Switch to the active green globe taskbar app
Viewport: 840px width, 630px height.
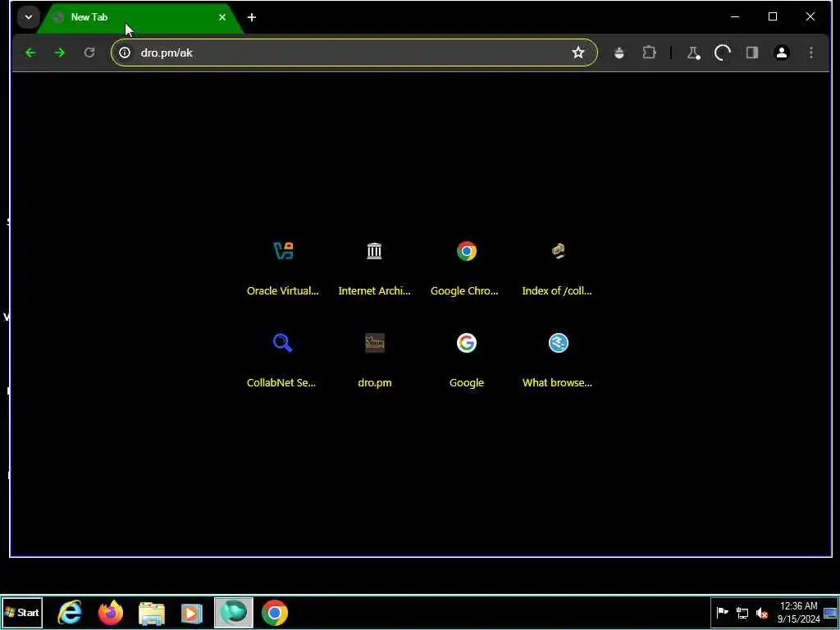coord(234,613)
